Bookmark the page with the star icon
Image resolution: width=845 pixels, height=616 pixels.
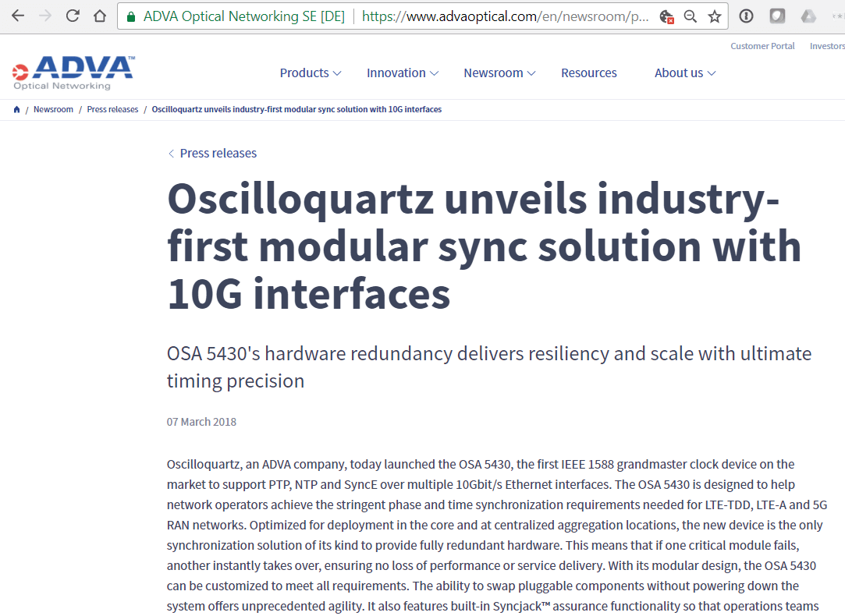pyautogui.click(x=714, y=16)
